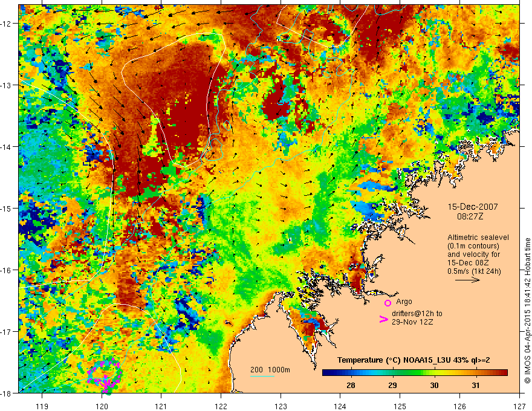
Task: Click the latitude axis label -12
Action: tap(6, 24)
